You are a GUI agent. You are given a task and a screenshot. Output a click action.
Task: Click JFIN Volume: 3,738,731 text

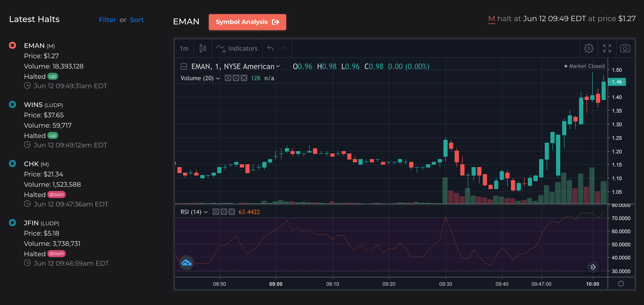52,244
